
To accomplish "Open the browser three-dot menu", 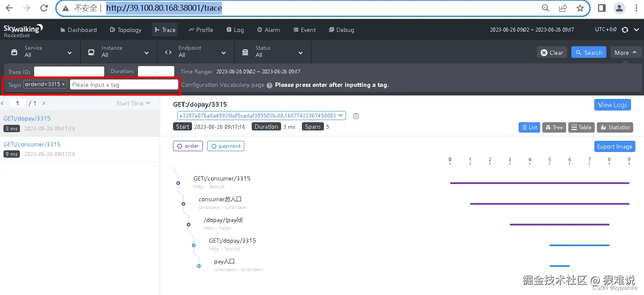I will coord(636,8).
